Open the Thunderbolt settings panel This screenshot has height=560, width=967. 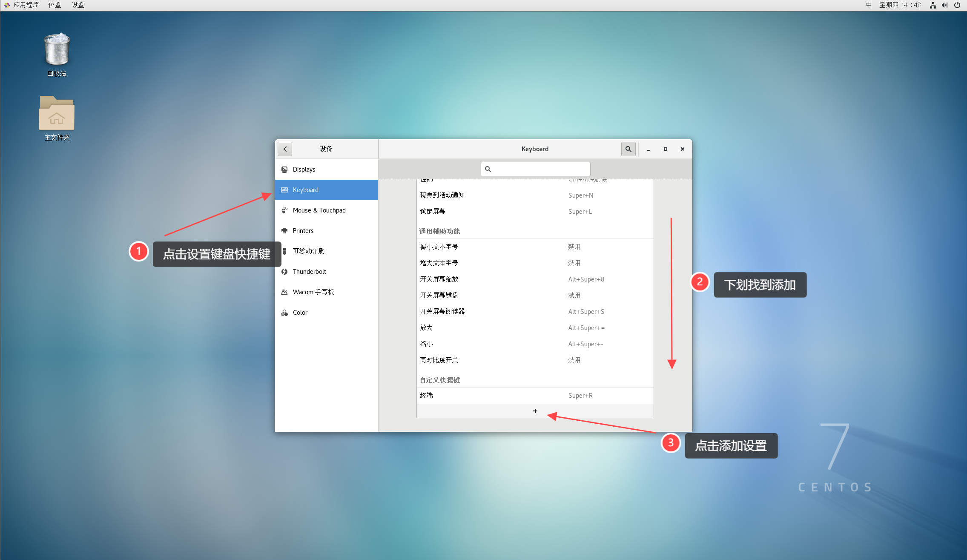pyautogui.click(x=327, y=272)
